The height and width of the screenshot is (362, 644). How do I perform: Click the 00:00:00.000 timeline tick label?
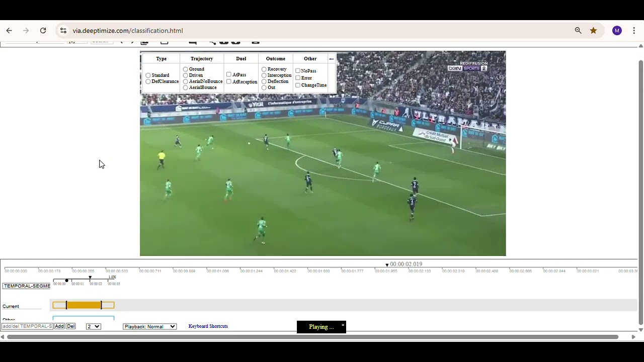click(16, 271)
